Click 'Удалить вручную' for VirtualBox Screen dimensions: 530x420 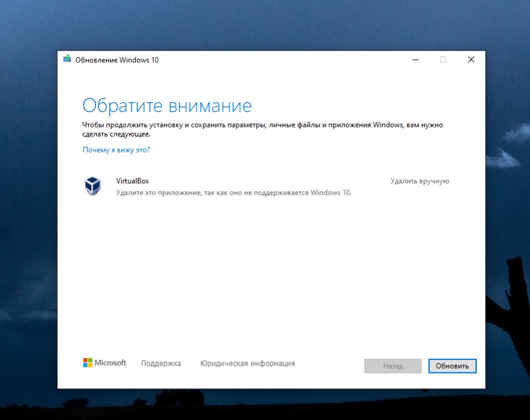click(x=420, y=181)
